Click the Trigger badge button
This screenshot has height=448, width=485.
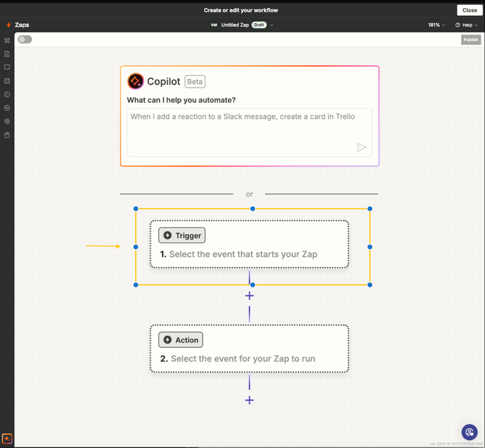point(182,235)
